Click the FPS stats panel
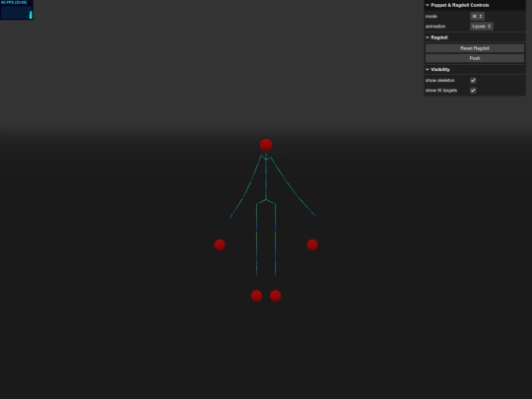The height and width of the screenshot is (399, 532). click(17, 10)
